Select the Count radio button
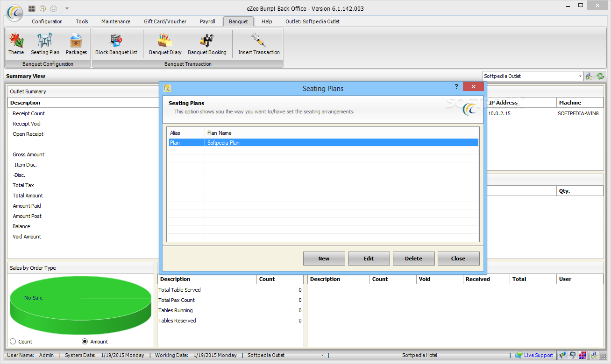The height and width of the screenshot is (364, 611). tap(13, 342)
